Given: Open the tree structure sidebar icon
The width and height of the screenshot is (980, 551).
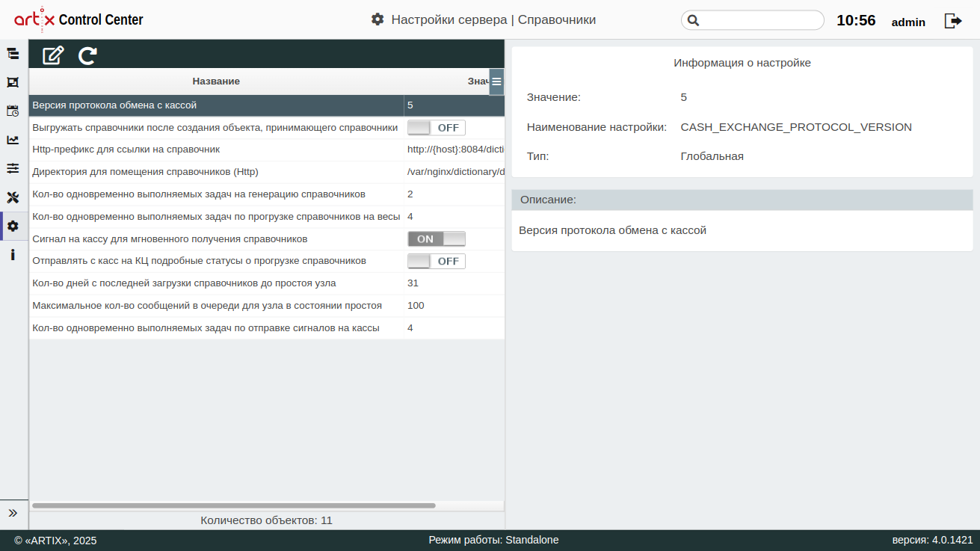Looking at the screenshot, I should click(13, 54).
